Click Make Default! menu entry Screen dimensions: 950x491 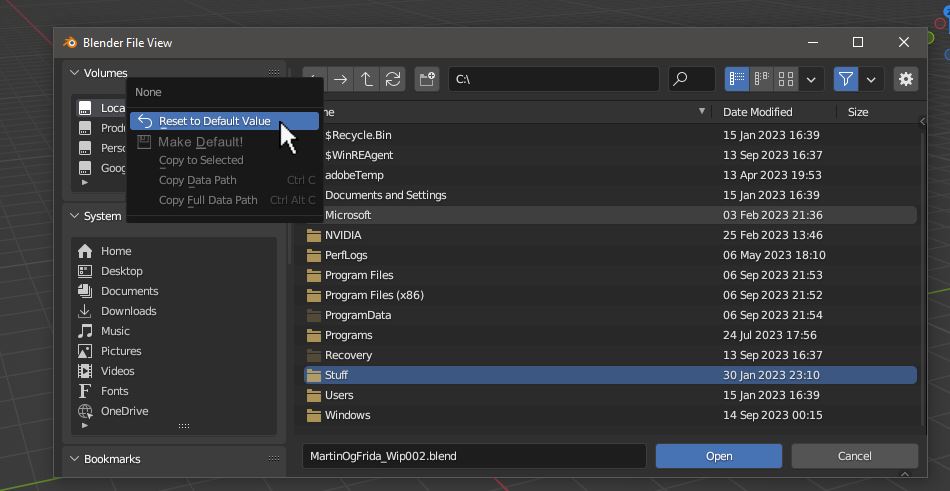click(x=224, y=142)
